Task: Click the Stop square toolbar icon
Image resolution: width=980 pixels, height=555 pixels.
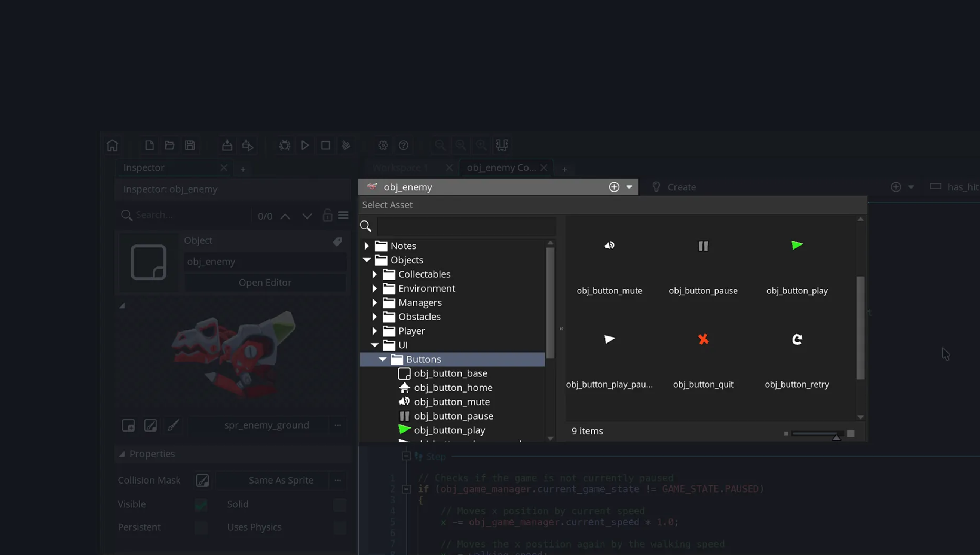Action: coord(325,145)
